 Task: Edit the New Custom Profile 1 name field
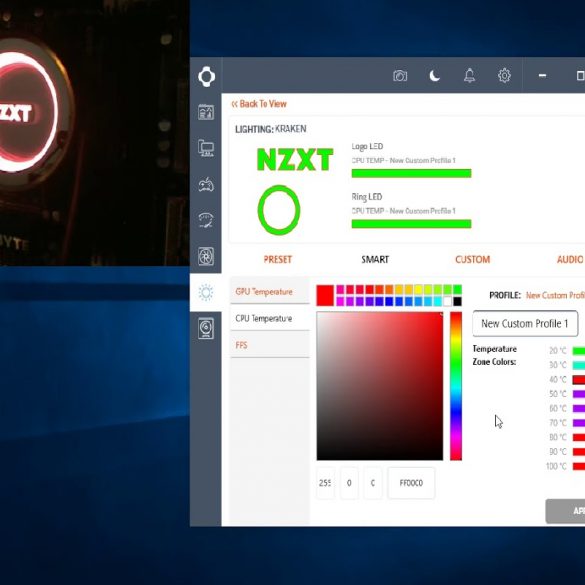[x=525, y=323]
